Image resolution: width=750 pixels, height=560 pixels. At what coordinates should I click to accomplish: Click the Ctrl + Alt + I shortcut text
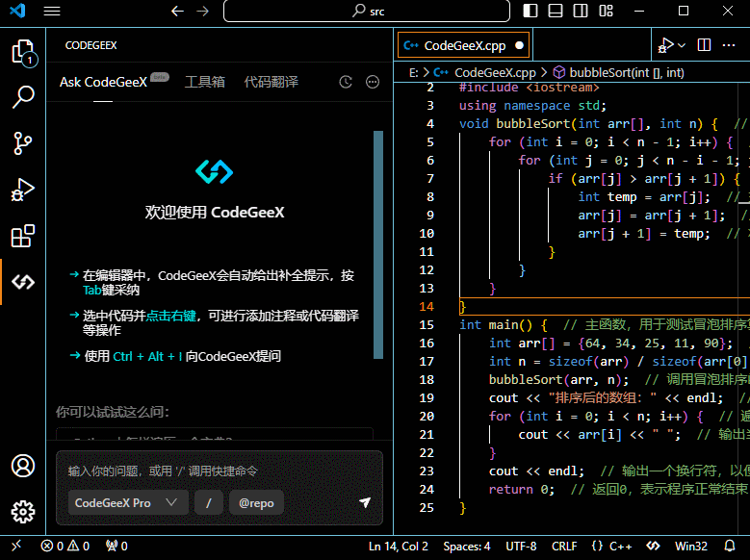[147, 356]
